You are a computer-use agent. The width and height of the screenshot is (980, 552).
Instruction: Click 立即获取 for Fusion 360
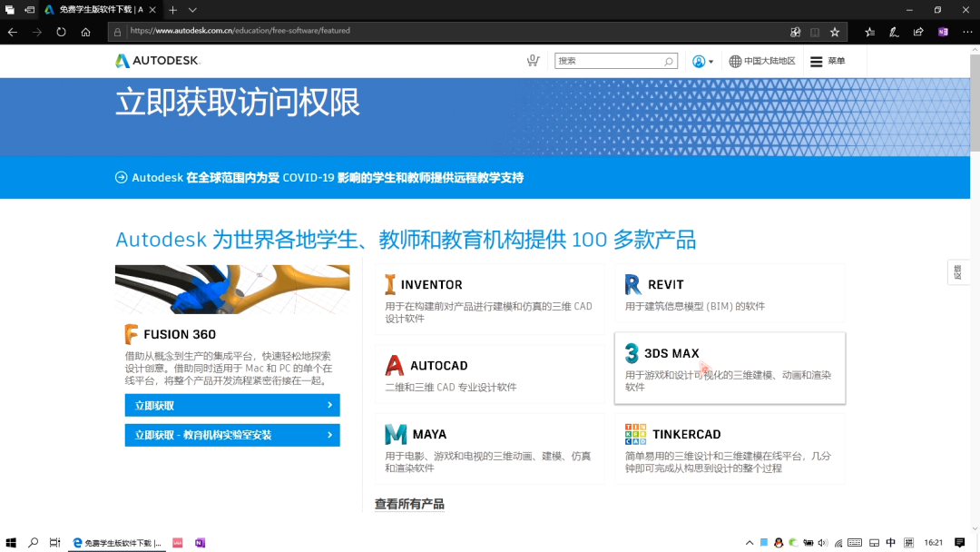pos(232,405)
